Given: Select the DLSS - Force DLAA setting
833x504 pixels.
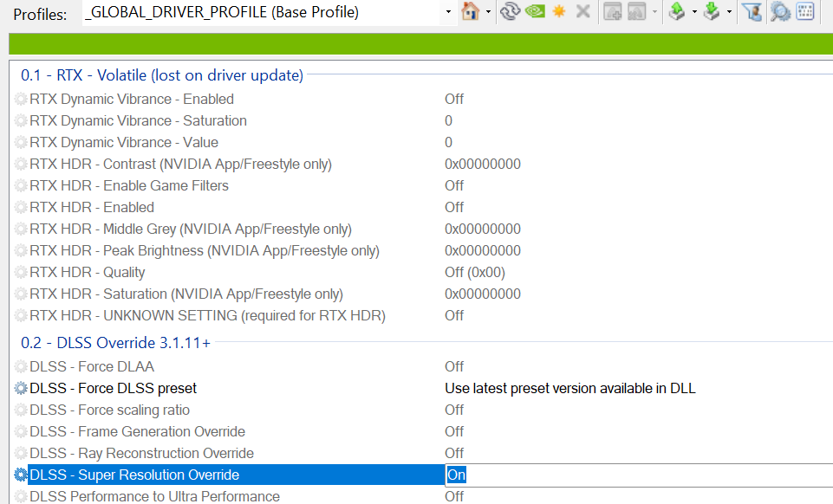Looking at the screenshot, I should tap(92, 366).
